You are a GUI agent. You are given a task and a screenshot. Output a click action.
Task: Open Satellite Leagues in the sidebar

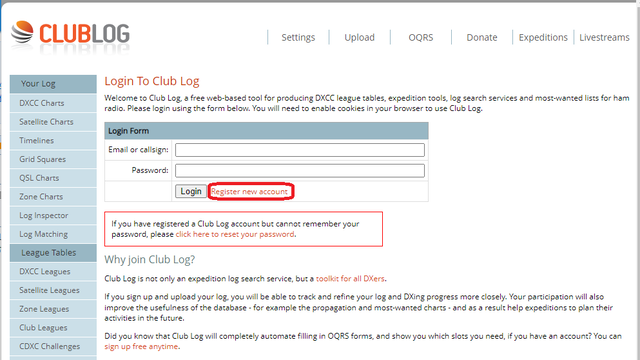click(53, 290)
